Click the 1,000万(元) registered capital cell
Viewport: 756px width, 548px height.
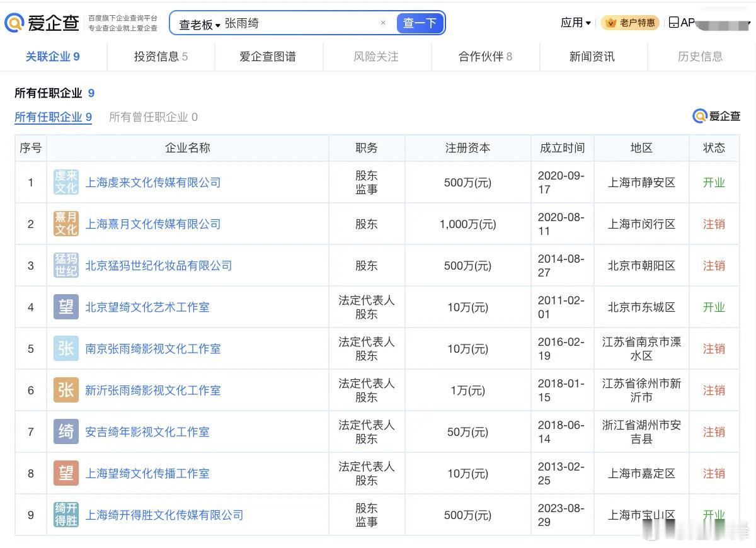(x=467, y=224)
